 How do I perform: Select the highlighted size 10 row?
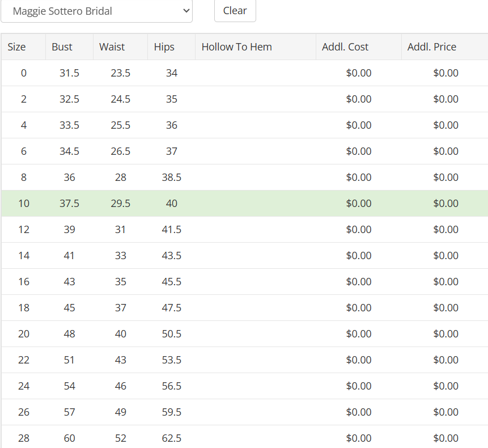(x=245, y=203)
